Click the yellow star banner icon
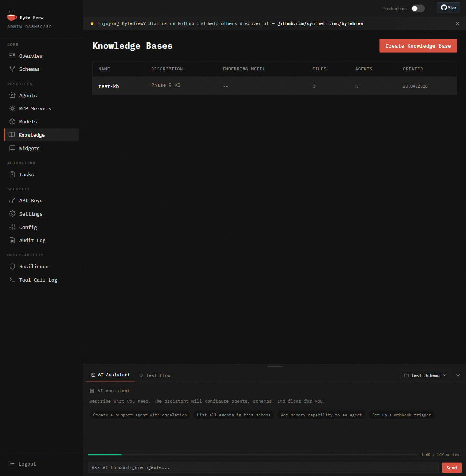Screen dimensions: 466x476 click(x=92, y=23)
